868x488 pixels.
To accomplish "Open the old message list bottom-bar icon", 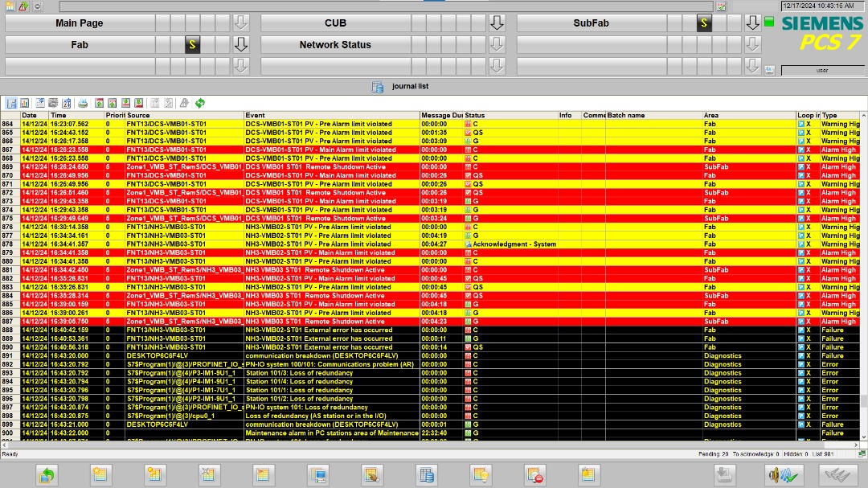I will (x=154, y=474).
